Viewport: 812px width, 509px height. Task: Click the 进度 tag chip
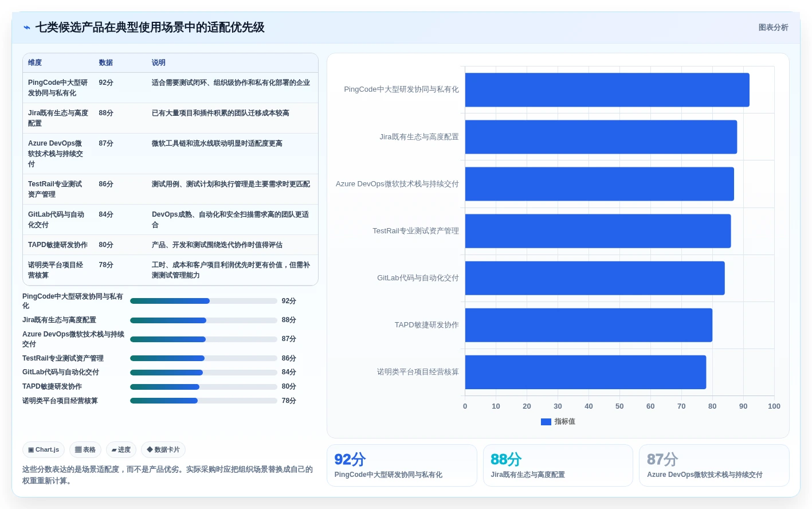tap(121, 450)
